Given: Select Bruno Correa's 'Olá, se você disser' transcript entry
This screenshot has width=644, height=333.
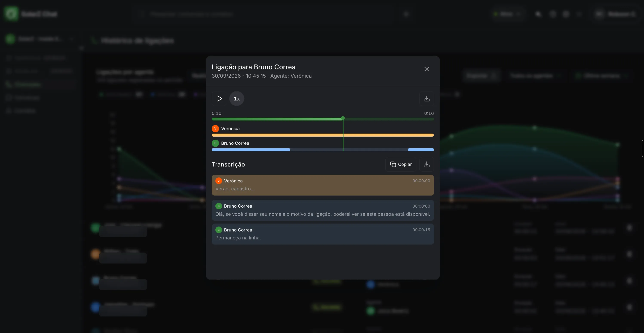Looking at the screenshot, I should (322, 210).
